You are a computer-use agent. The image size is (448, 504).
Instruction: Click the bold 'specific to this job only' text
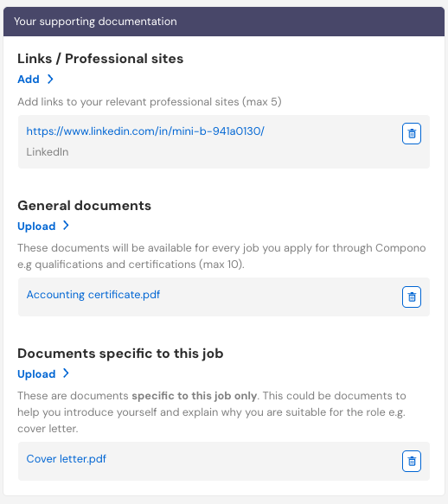click(195, 396)
